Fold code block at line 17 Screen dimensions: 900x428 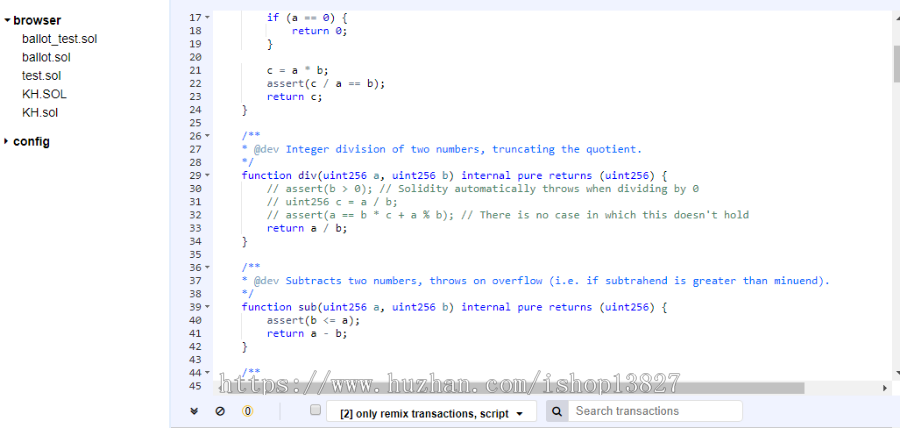click(x=207, y=18)
